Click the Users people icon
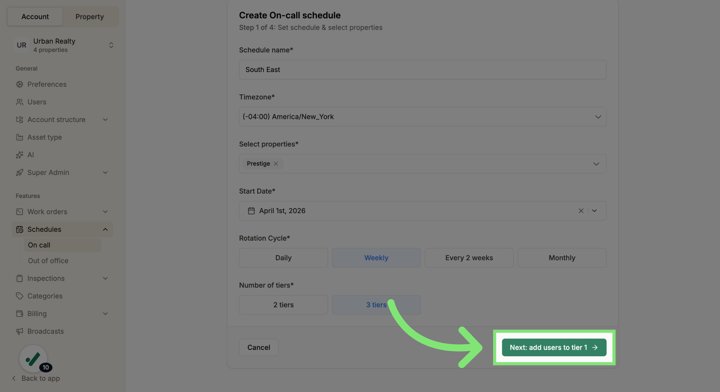 [x=19, y=102]
